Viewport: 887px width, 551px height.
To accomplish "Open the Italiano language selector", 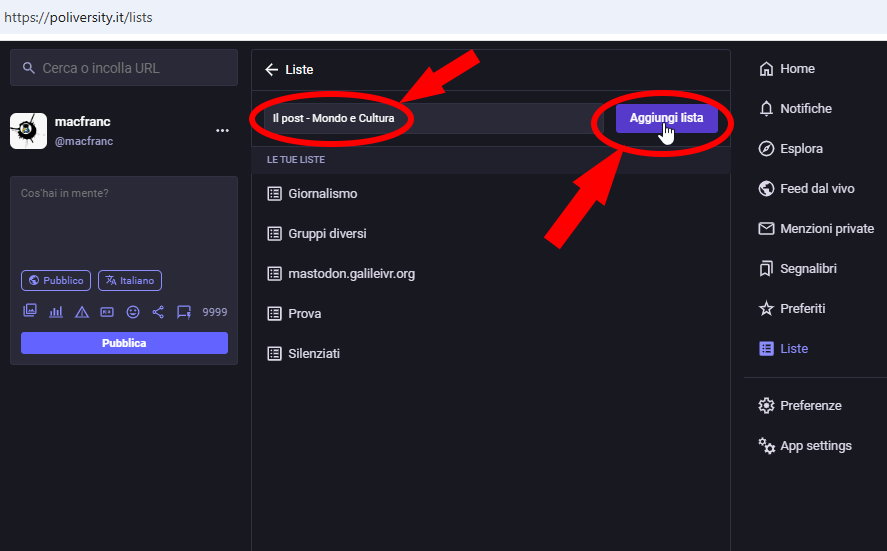I will tap(130, 281).
